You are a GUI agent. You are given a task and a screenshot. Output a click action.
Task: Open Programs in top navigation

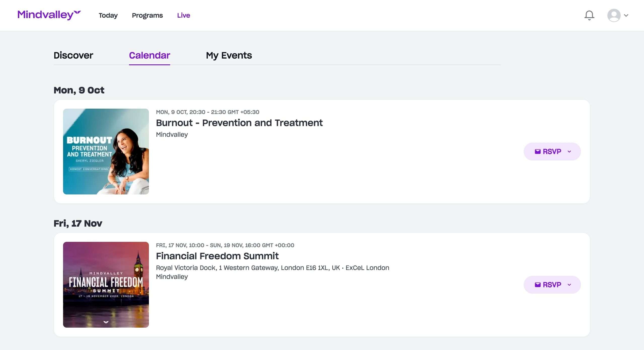click(147, 15)
